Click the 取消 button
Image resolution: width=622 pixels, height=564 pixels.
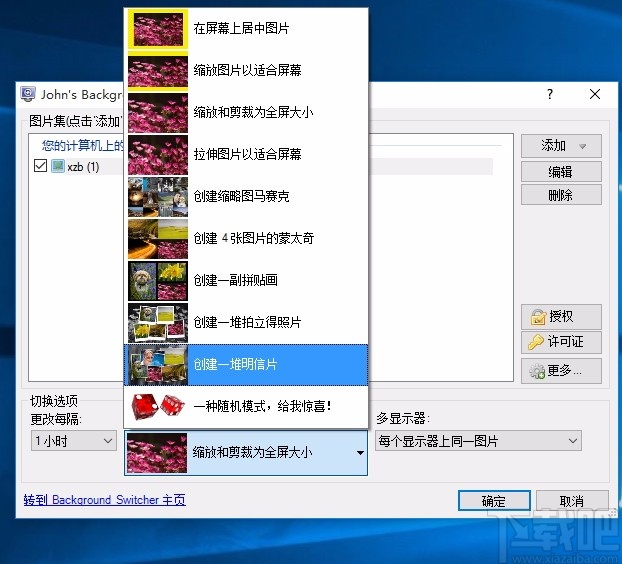572,501
